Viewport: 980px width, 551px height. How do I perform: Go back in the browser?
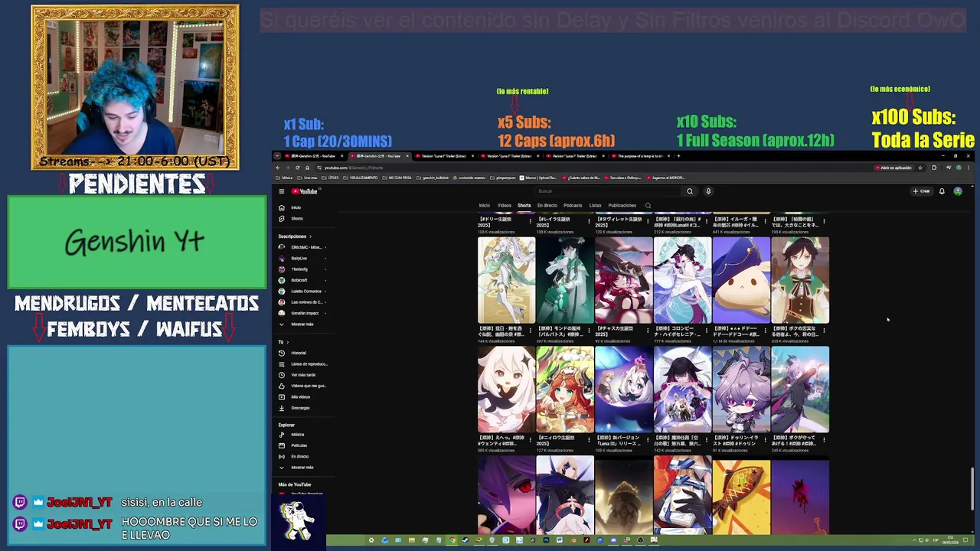tap(277, 168)
